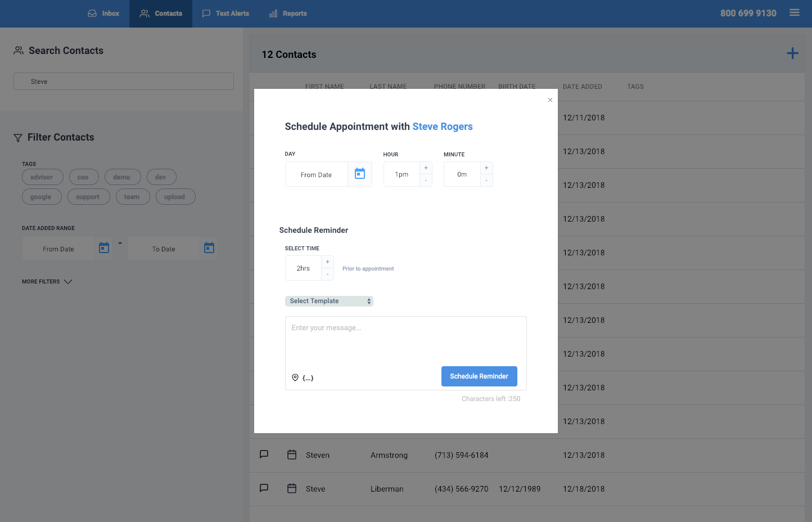Expand MORE FILTERS section
The image size is (812, 522).
(x=47, y=282)
